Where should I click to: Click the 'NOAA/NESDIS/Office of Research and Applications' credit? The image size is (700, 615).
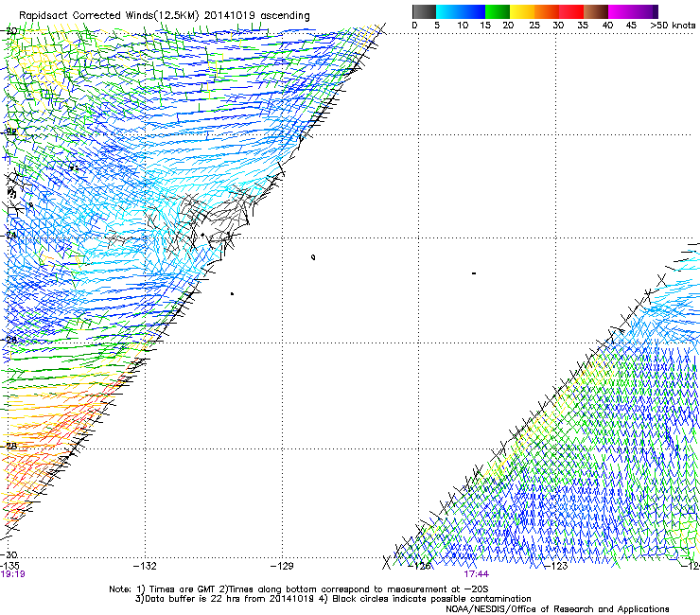(x=557, y=609)
